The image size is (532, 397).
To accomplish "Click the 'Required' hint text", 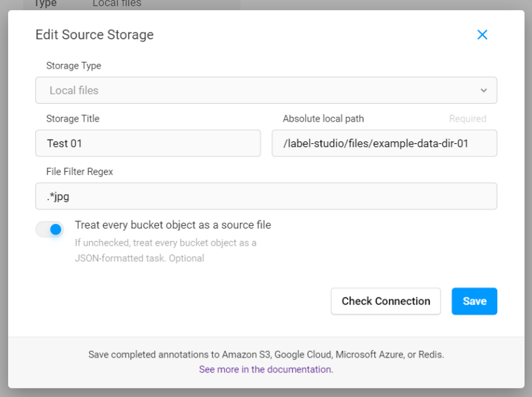I will (467, 119).
